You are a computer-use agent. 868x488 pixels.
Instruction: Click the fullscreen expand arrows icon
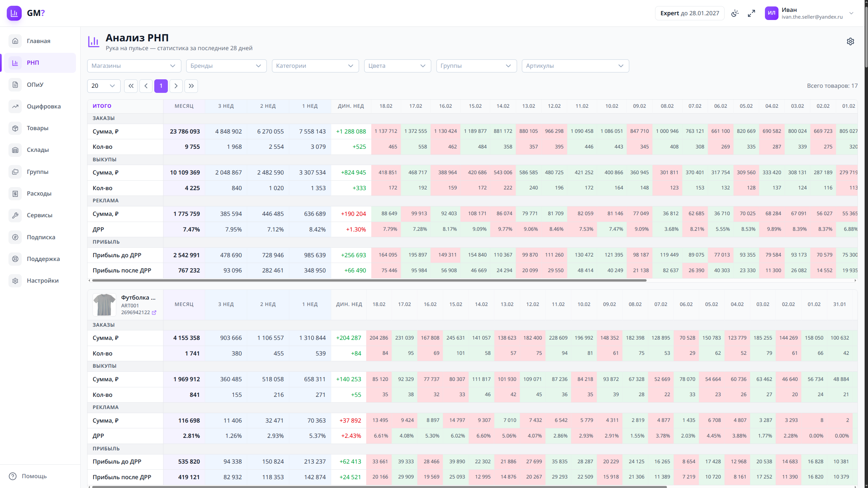[x=751, y=13]
